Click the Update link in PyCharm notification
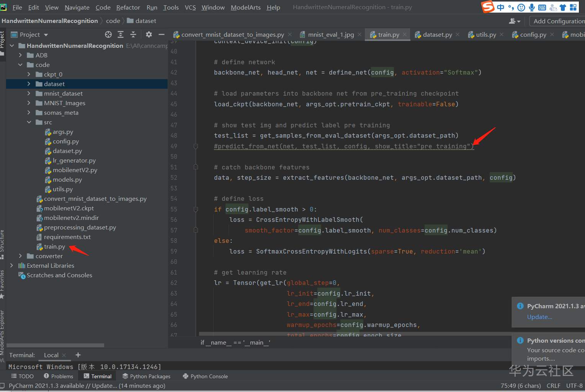The height and width of the screenshot is (392, 585). [x=539, y=317]
